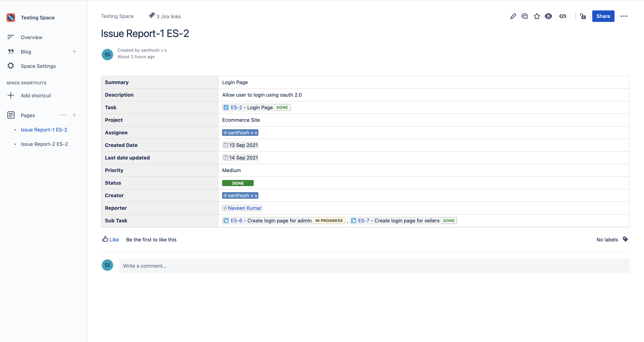Open Space Settings in sidebar
This screenshot has height=342, width=644.
[x=38, y=66]
